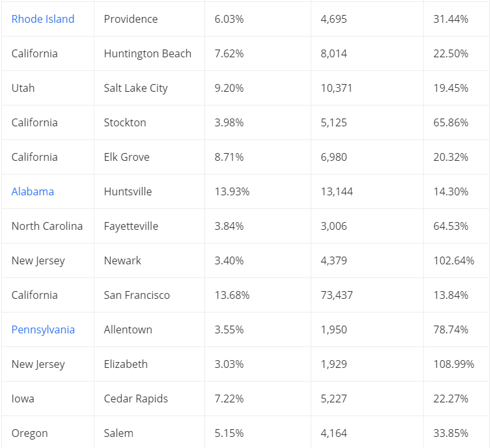Image resolution: width=491 pixels, height=448 pixels.
Task: Select the Cedar Rapids cell
Action: [x=135, y=399]
